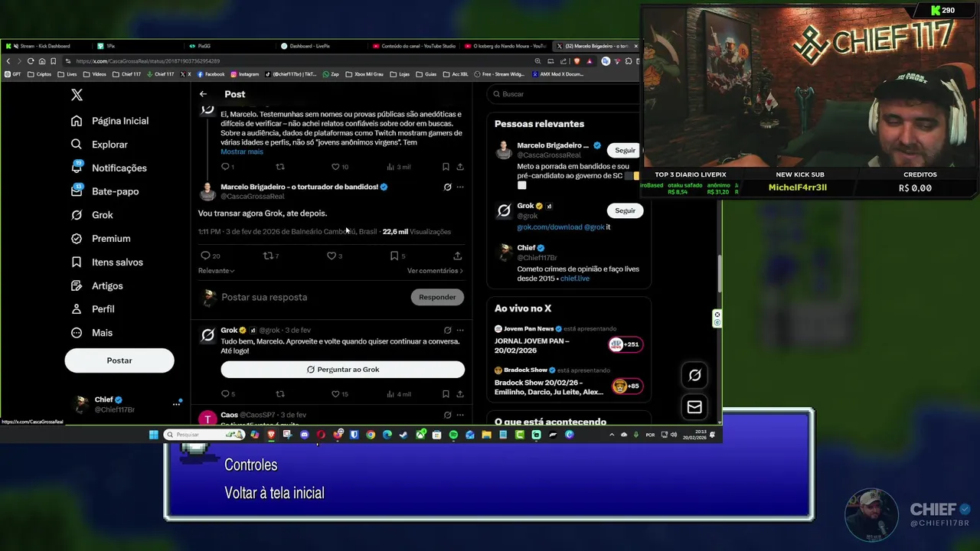Go back using the Post arrow
This screenshot has width=980, height=551.
coord(203,94)
